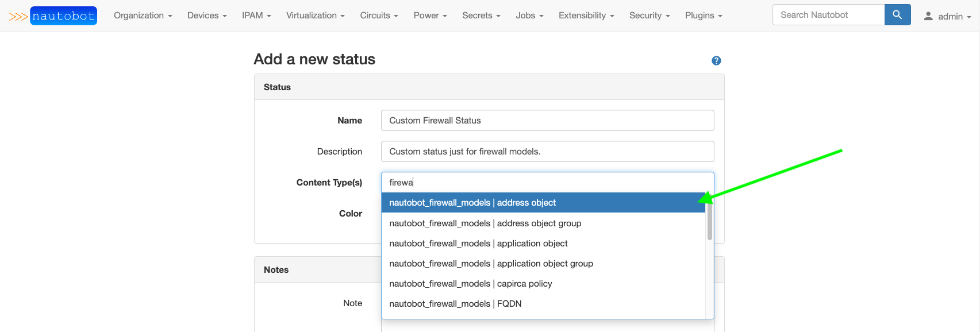Viewport: 980px width, 332px height.
Task: Expand the Secrets dropdown menu
Action: pyautogui.click(x=481, y=16)
